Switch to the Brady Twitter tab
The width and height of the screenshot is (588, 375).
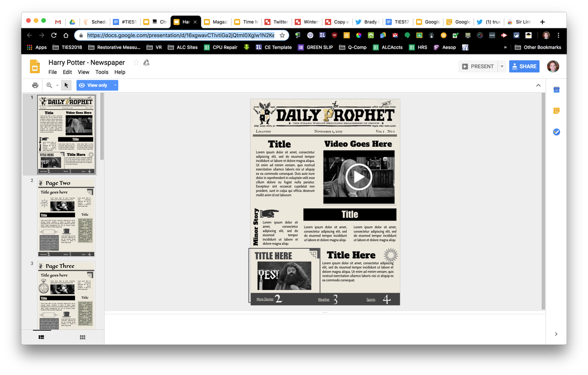point(367,22)
